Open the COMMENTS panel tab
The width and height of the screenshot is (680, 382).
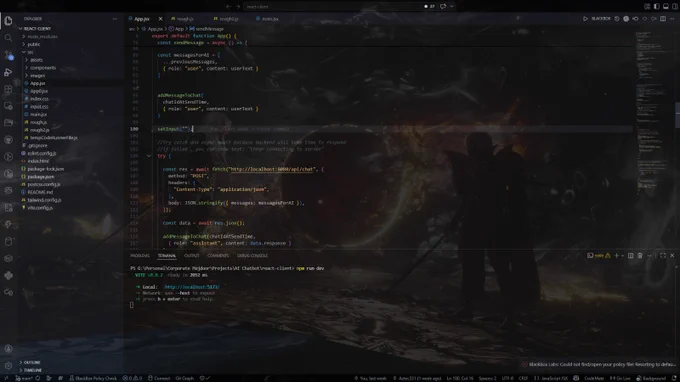pos(218,256)
